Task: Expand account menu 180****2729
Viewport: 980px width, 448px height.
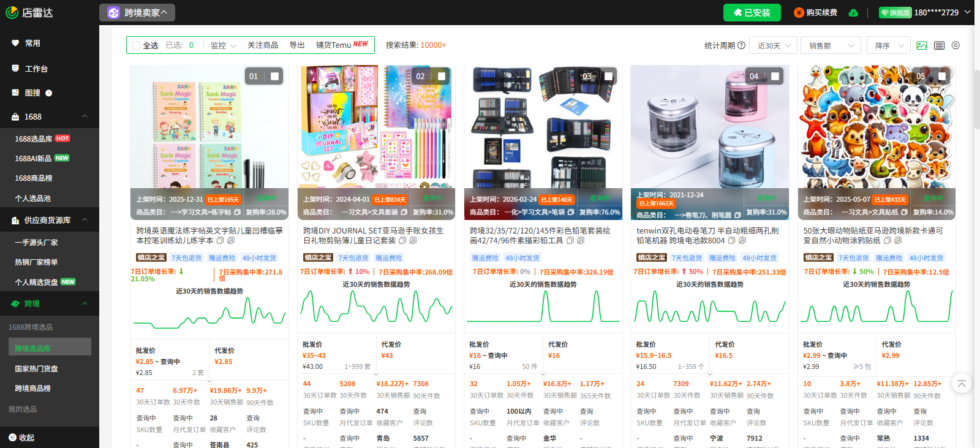Action: click(942, 12)
